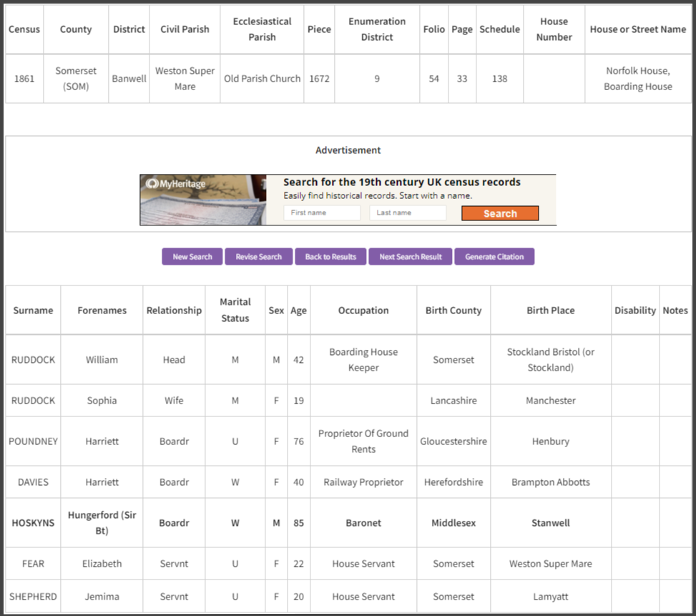
Task: Select 'Proprietor Of Ground Rents' occupation
Action: (363, 441)
